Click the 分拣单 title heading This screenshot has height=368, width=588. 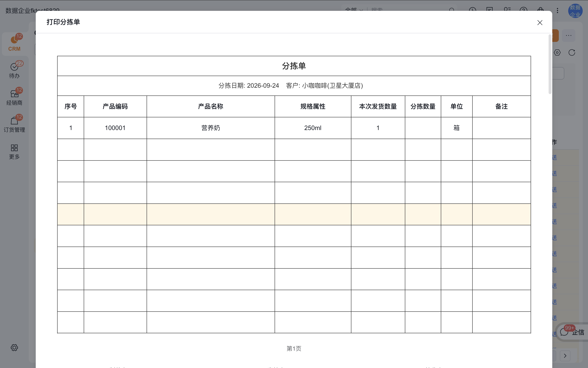(x=294, y=66)
